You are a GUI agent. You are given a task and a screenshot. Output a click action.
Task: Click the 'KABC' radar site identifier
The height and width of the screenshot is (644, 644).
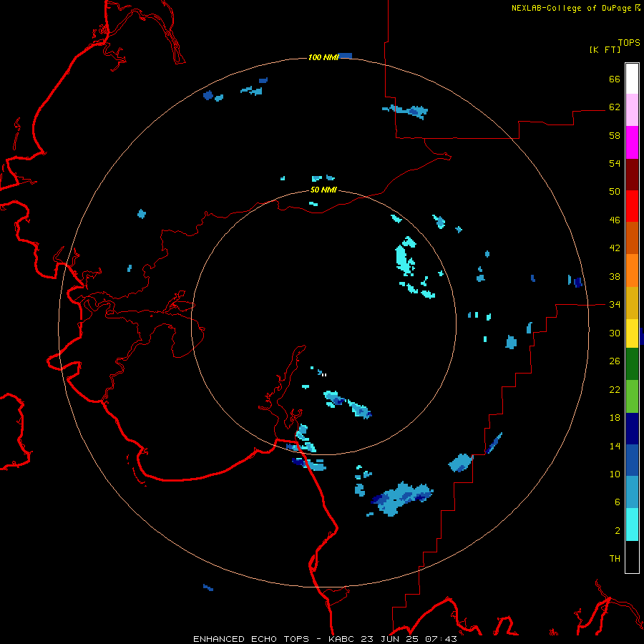[342, 639]
